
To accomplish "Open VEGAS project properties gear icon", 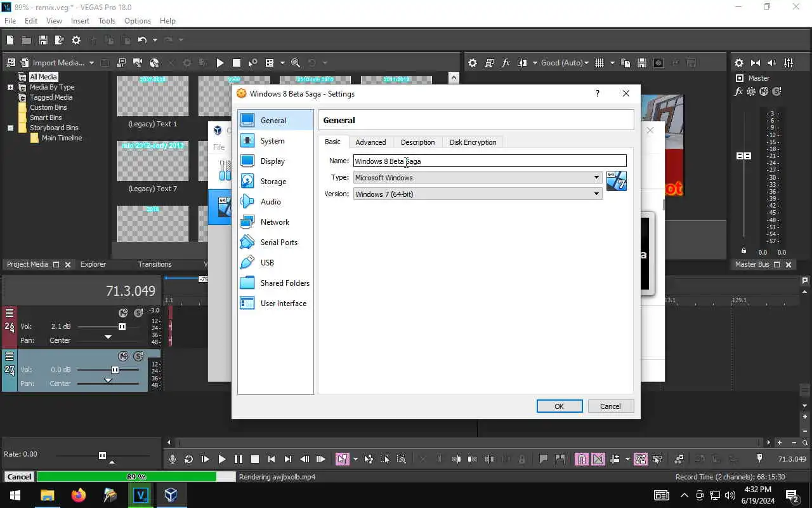I will point(76,40).
